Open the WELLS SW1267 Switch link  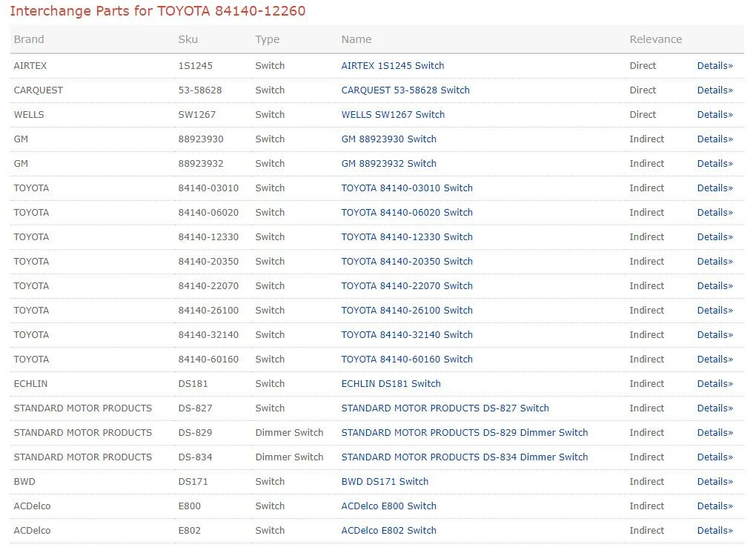pyautogui.click(x=393, y=115)
